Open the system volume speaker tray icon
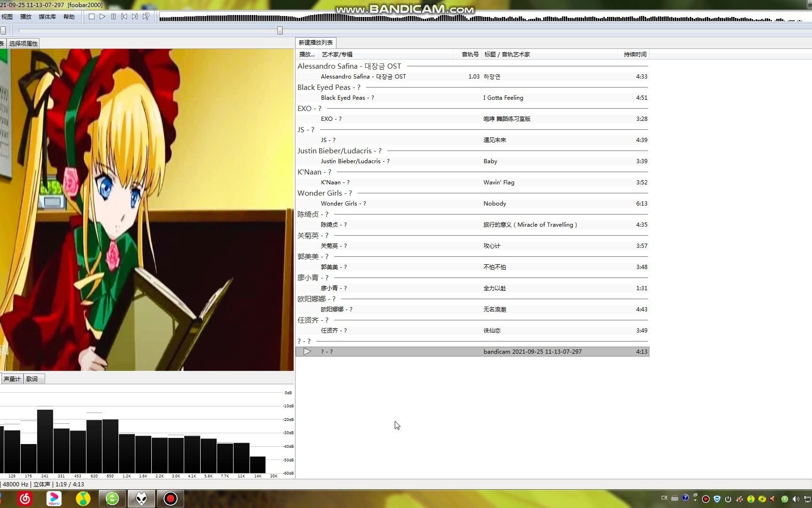This screenshot has width=812, height=508. coord(796,499)
